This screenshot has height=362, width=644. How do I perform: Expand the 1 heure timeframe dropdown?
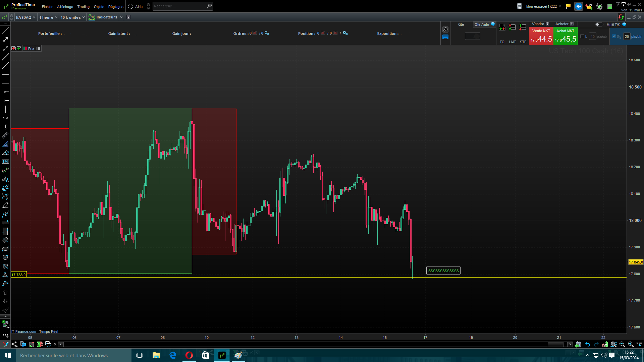(48, 17)
